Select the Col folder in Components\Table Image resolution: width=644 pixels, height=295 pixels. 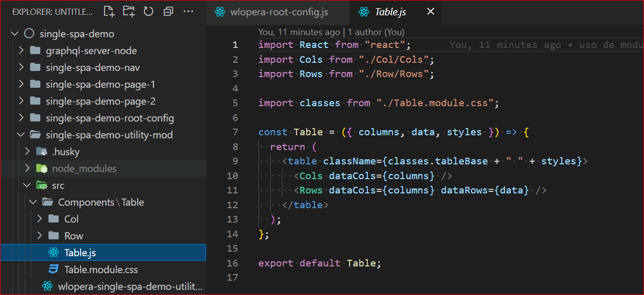point(70,218)
